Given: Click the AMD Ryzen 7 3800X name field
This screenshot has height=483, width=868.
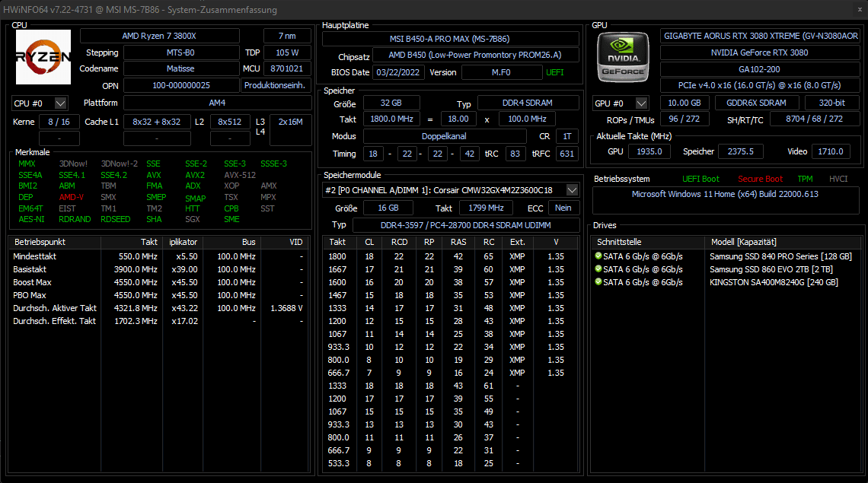Looking at the screenshot, I should point(159,36).
